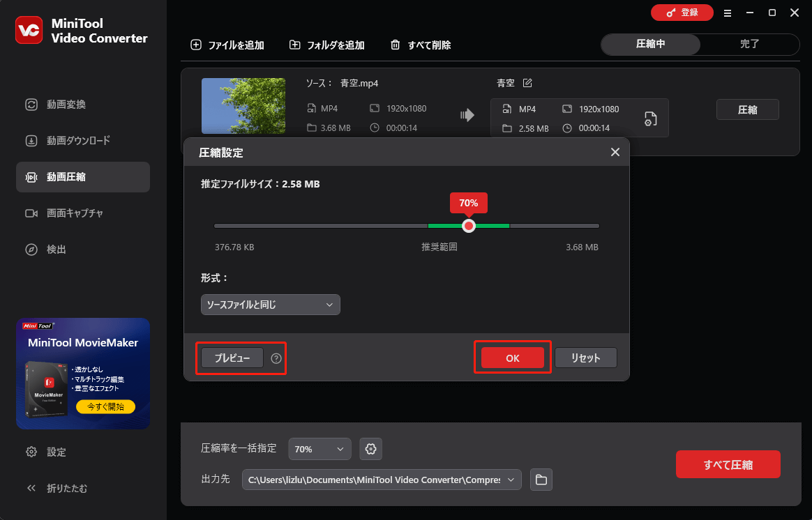The height and width of the screenshot is (520, 812).
Task: Click the 376.78 KB minimum size label
Action: click(x=234, y=247)
